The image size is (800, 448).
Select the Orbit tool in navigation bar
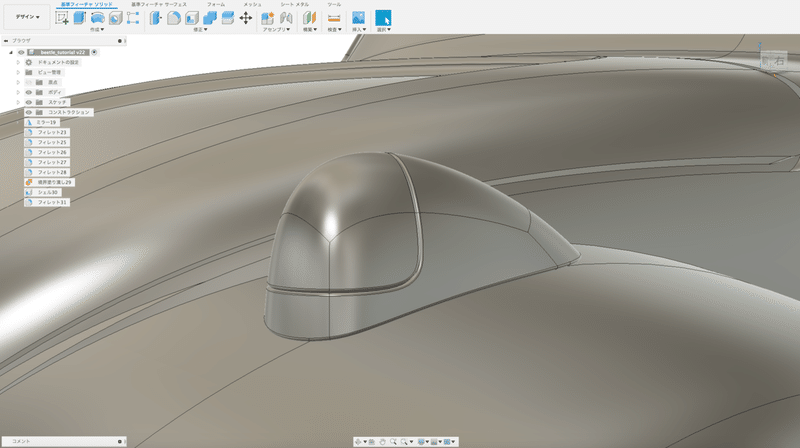358,442
